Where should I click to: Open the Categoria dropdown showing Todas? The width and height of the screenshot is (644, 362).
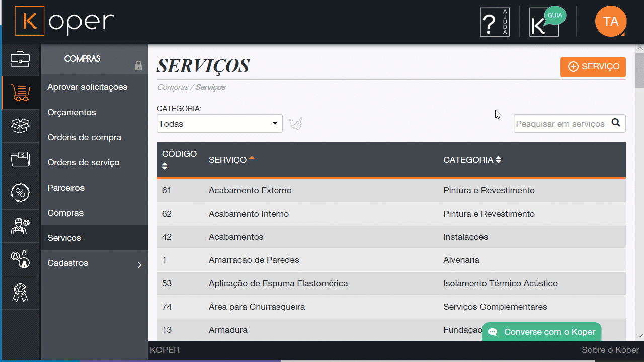pyautogui.click(x=219, y=124)
